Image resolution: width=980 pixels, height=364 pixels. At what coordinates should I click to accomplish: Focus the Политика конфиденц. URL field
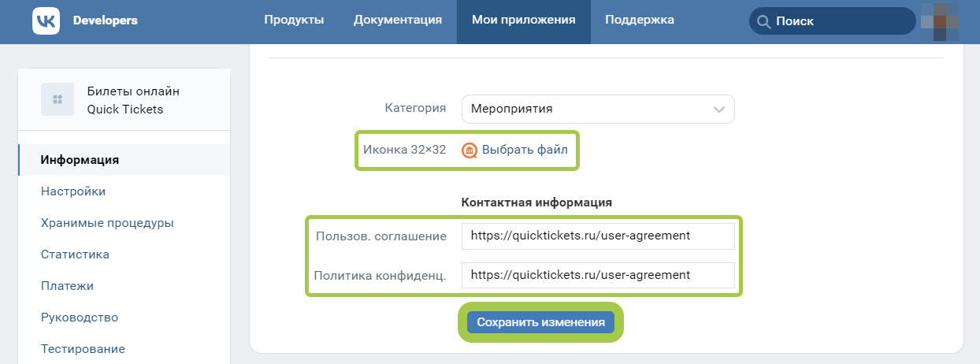click(x=598, y=275)
